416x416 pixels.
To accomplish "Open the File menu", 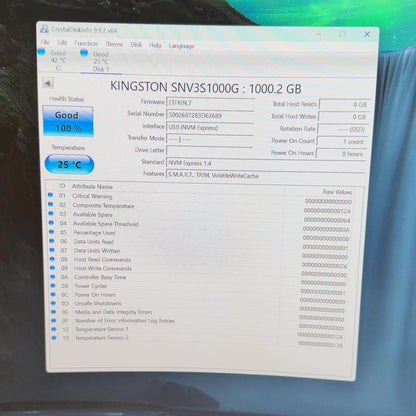I will coord(45,42).
